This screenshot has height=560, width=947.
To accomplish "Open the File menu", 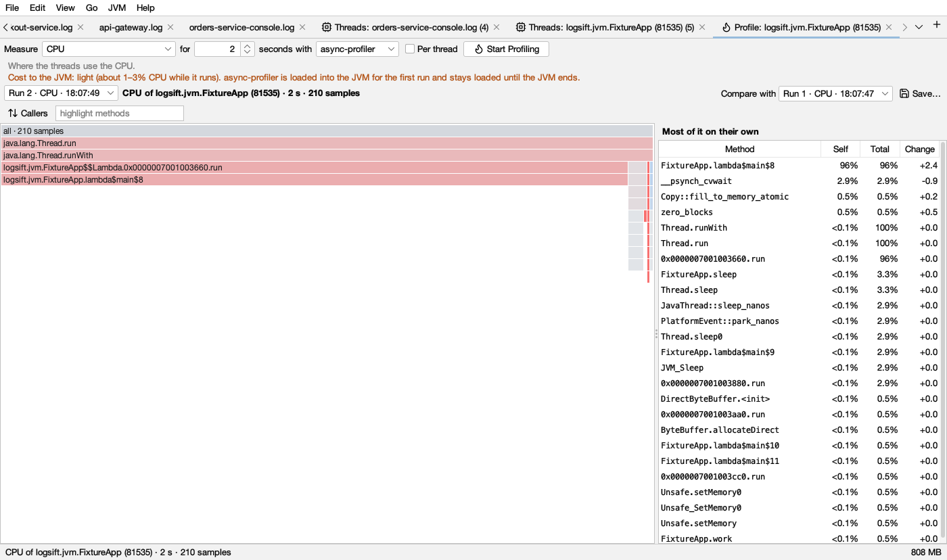I will coord(12,8).
